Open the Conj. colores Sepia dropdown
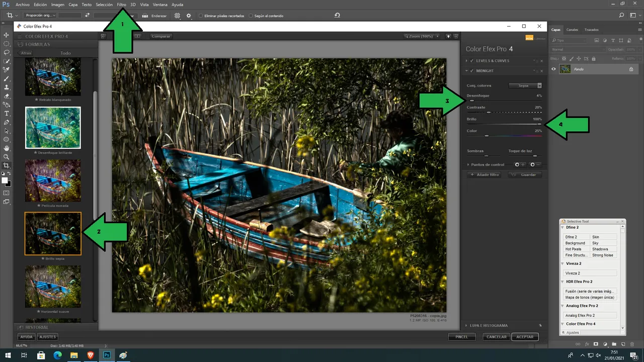Viewport: 644px width, 362px height. [x=525, y=85]
